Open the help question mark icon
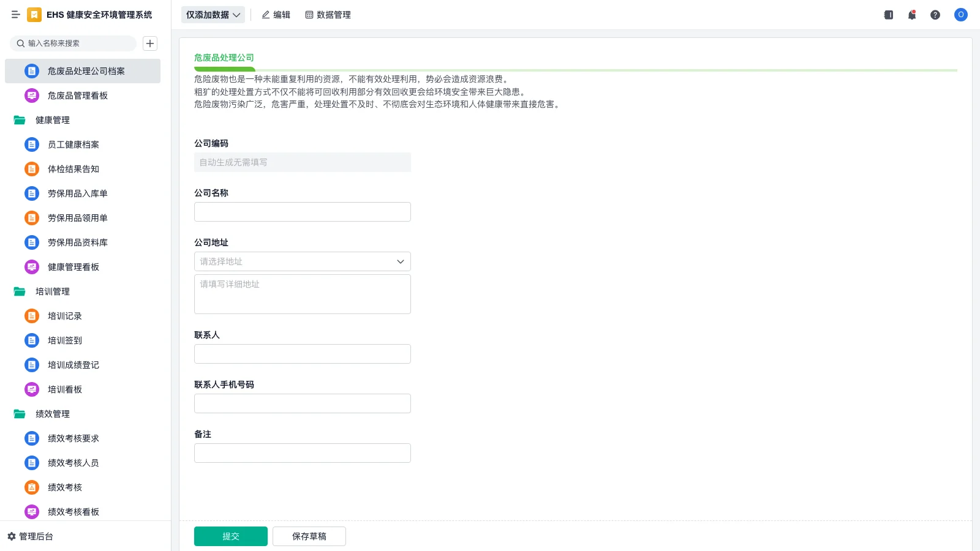Screen dimensions: 980x551 click(x=935, y=15)
